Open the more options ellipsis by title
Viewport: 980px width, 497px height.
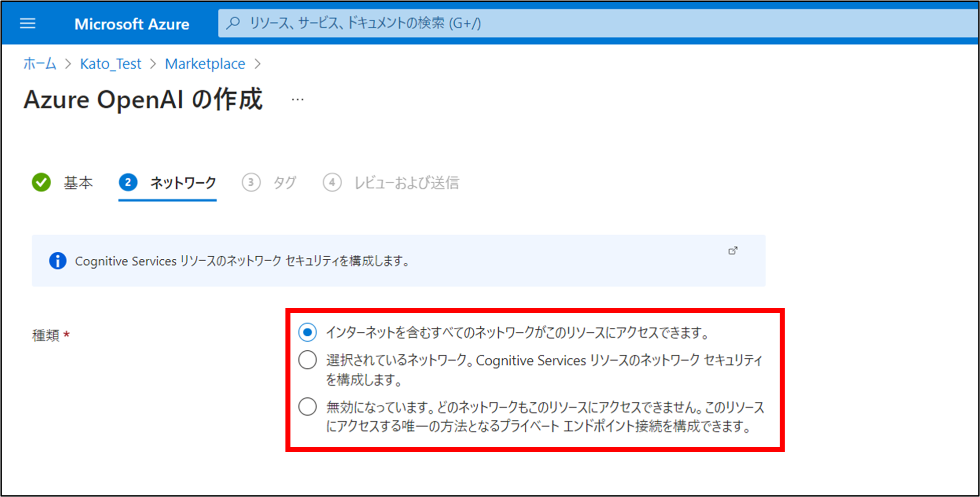click(x=297, y=100)
